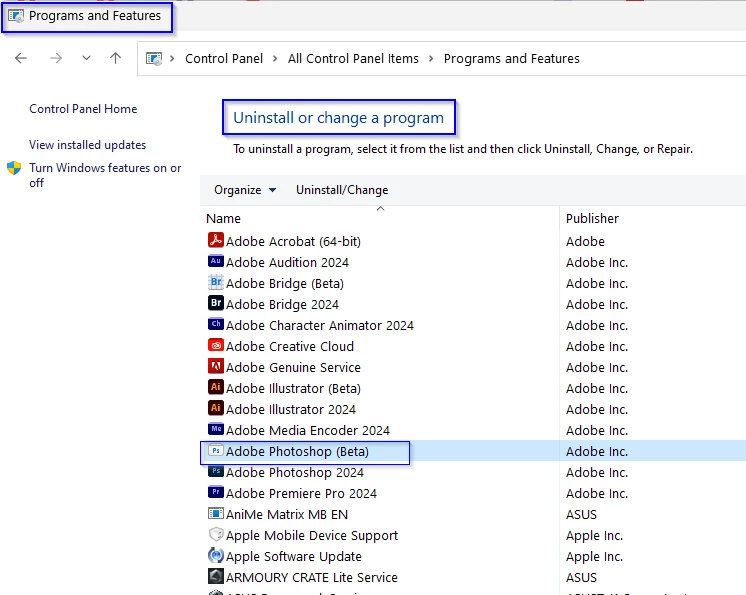
Task: Click the Adobe Acrobat (64-bit) icon
Action: click(216, 240)
